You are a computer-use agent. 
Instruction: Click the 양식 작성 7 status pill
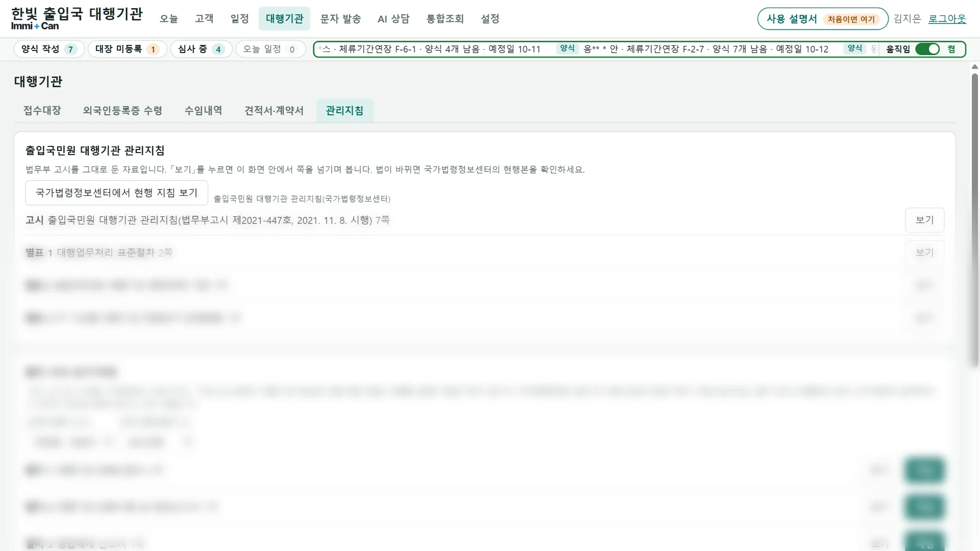pos(49,49)
